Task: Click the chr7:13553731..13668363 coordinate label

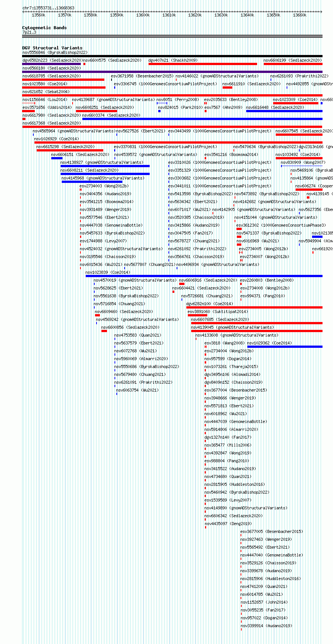Action: [x=48, y=8]
